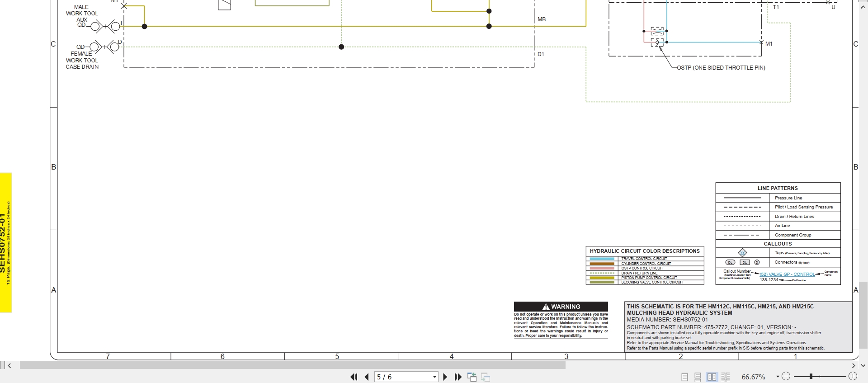Click the D1 port label

point(541,54)
